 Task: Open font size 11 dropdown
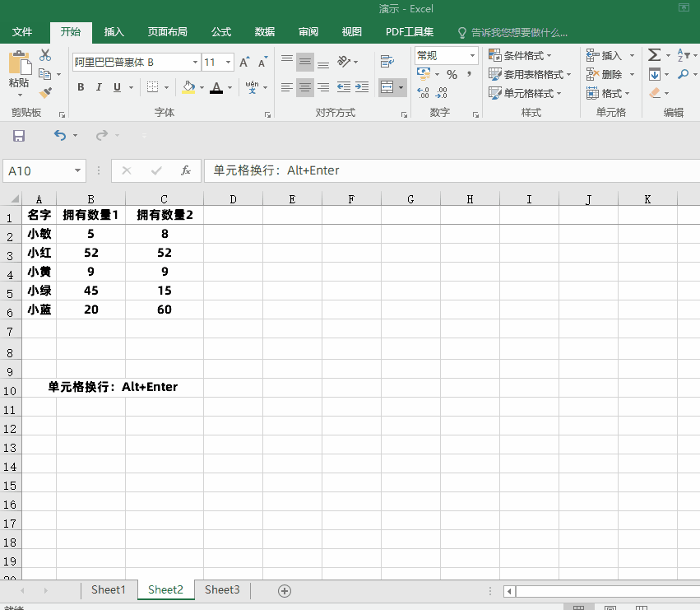(x=228, y=62)
